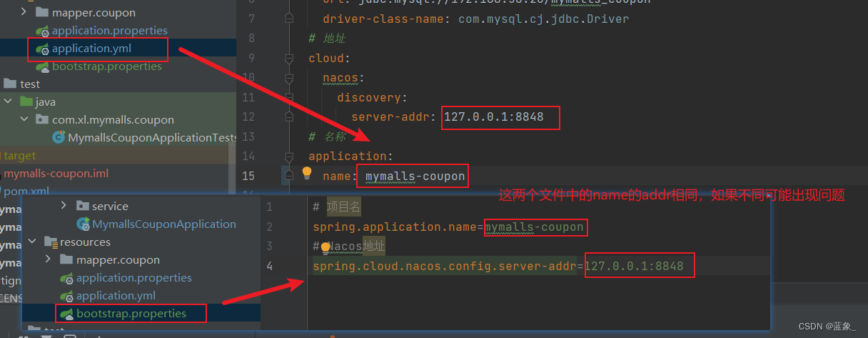Expand the mapper.coupon node in the background tree

coord(24,12)
